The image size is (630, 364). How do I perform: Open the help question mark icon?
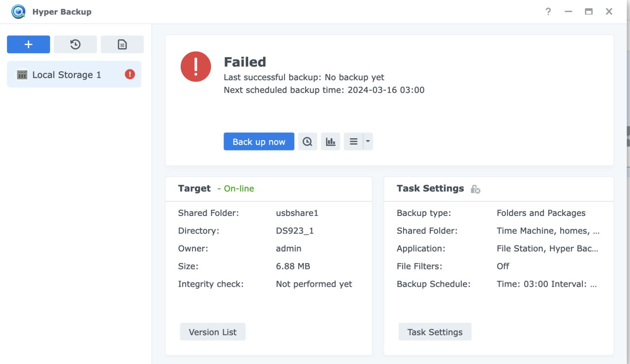(548, 11)
